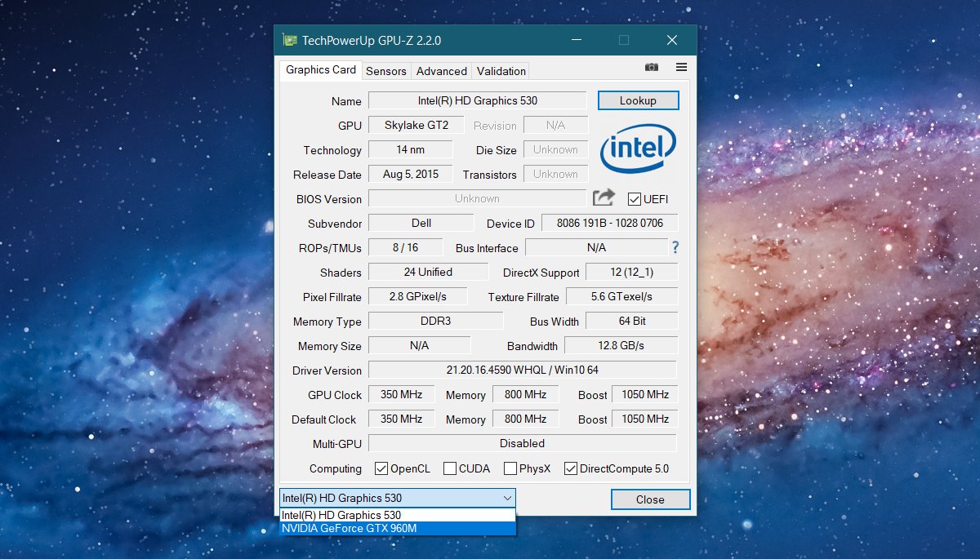Click the ROPs/TMUs value 8 / 16

click(405, 247)
